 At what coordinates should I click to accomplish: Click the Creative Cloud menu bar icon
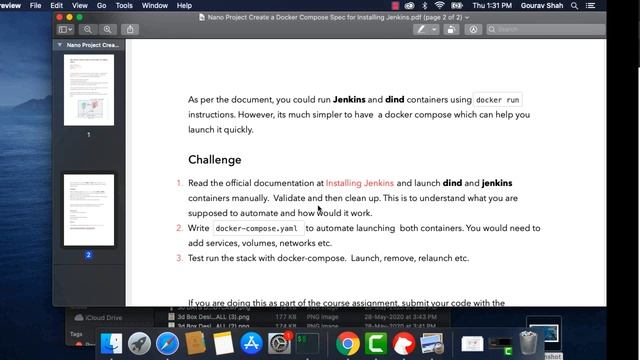[409, 6]
